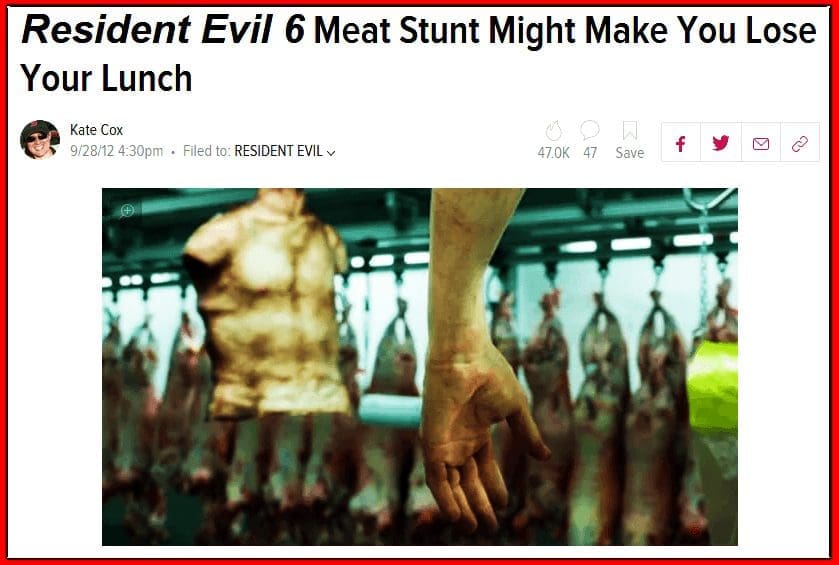Share article via email envelope icon
The height and width of the screenshot is (565, 839).
click(x=761, y=143)
